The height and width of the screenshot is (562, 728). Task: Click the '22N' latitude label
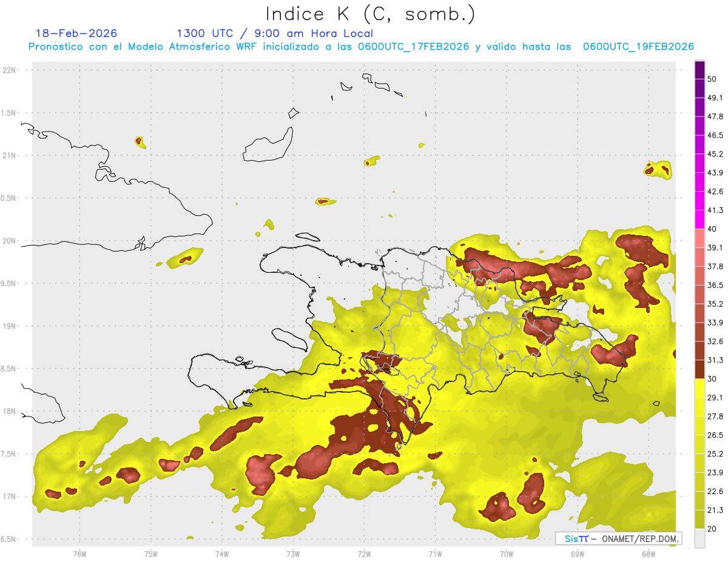10,70
